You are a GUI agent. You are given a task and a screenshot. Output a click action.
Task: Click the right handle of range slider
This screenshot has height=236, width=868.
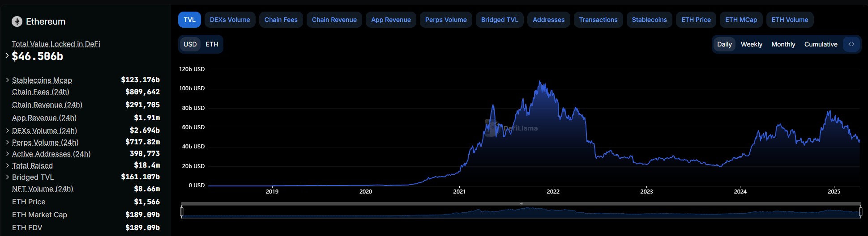(x=860, y=211)
